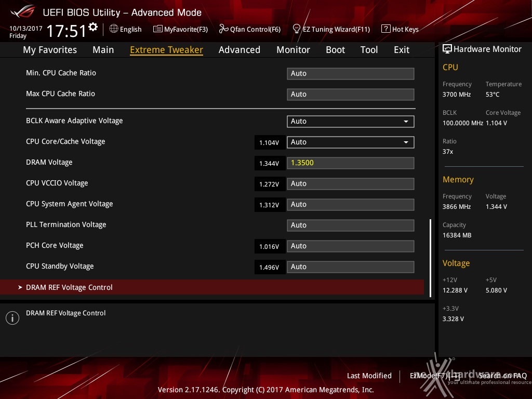Click the 1.104V core voltage readout
This screenshot has width=532, height=399.
coord(270,142)
